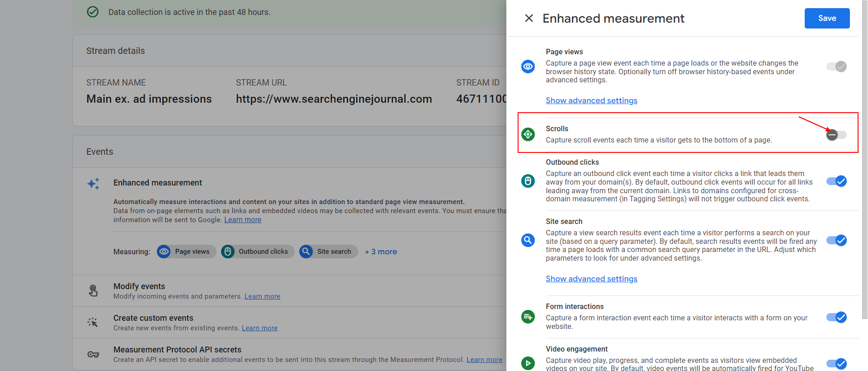The width and height of the screenshot is (868, 371).
Task: Open Learn more link for Create custom events
Action: (259, 328)
